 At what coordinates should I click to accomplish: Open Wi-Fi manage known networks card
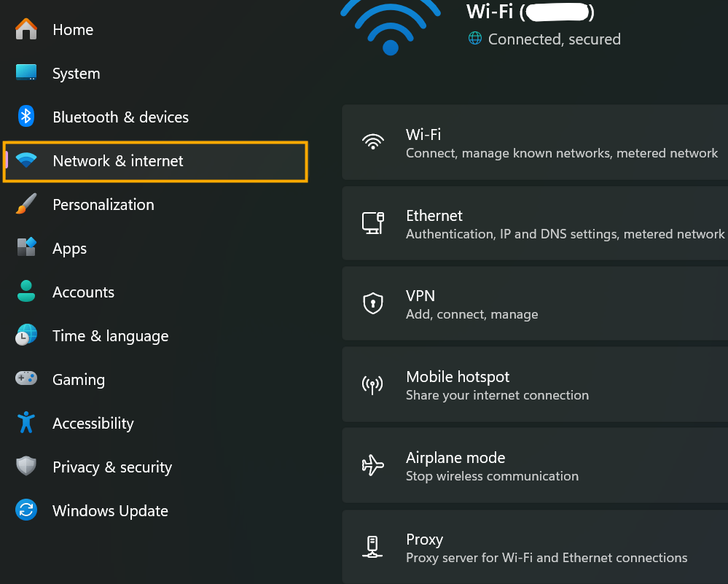tap(535, 142)
